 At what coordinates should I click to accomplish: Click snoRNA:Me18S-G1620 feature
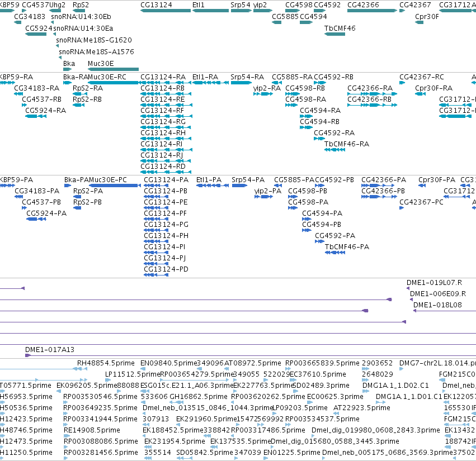[x=58, y=46]
